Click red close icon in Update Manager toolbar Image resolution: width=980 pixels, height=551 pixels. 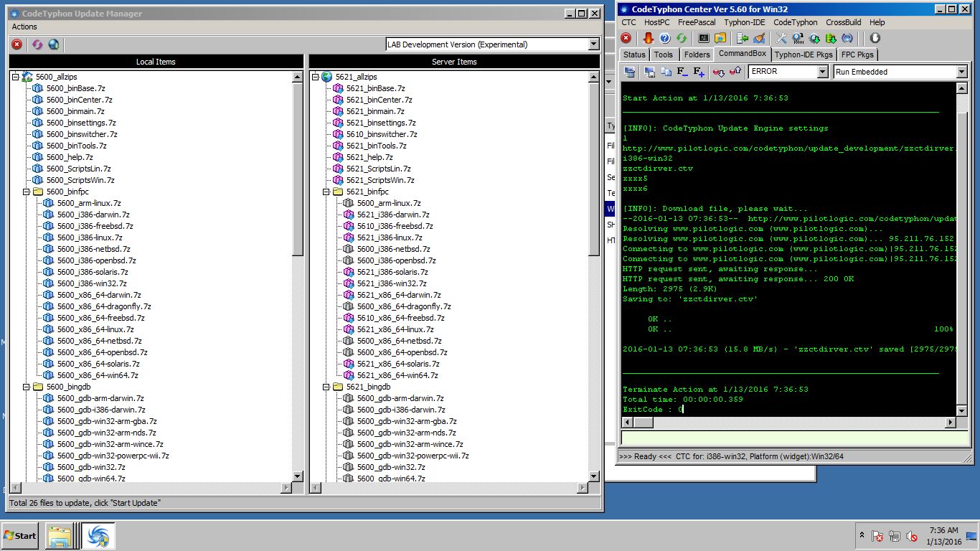coord(17,44)
